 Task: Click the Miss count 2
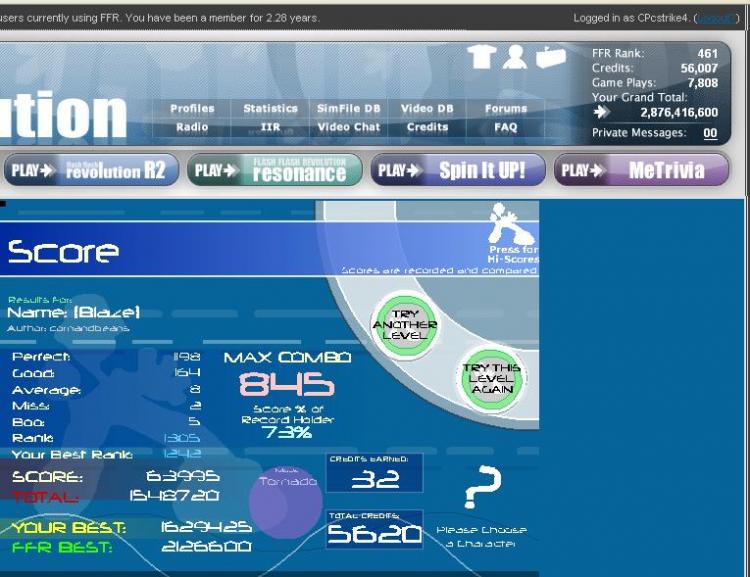[x=195, y=406]
